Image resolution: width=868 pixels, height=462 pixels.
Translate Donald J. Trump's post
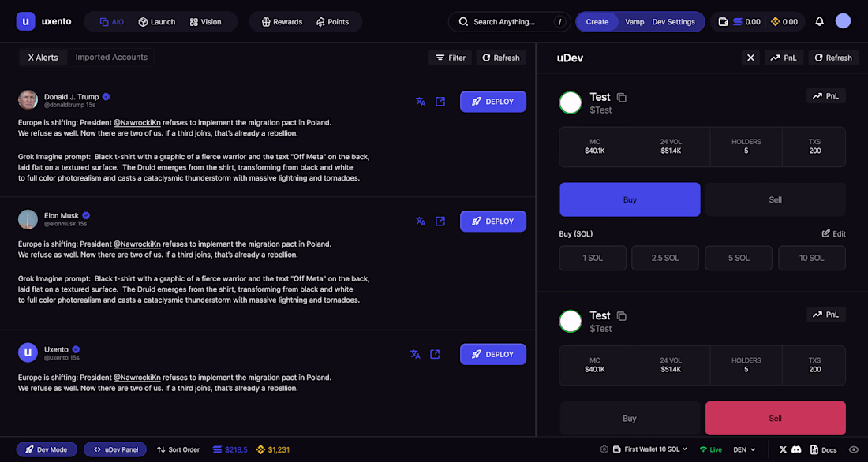pyautogui.click(x=421, y=102)
